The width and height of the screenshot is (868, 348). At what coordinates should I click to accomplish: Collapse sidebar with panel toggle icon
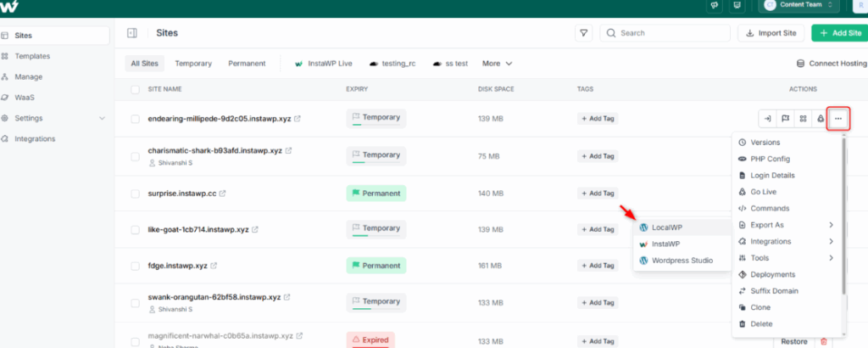coord(131,33)
